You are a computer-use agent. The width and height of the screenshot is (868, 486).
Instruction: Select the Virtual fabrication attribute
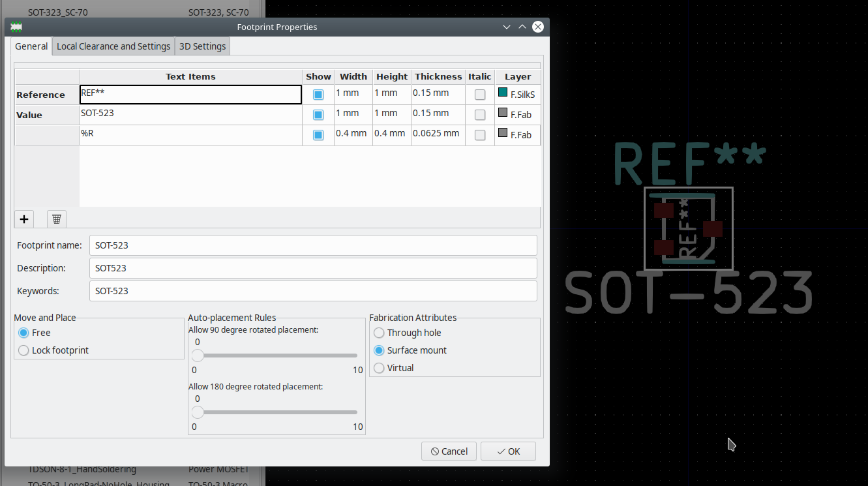click(379, 367)
